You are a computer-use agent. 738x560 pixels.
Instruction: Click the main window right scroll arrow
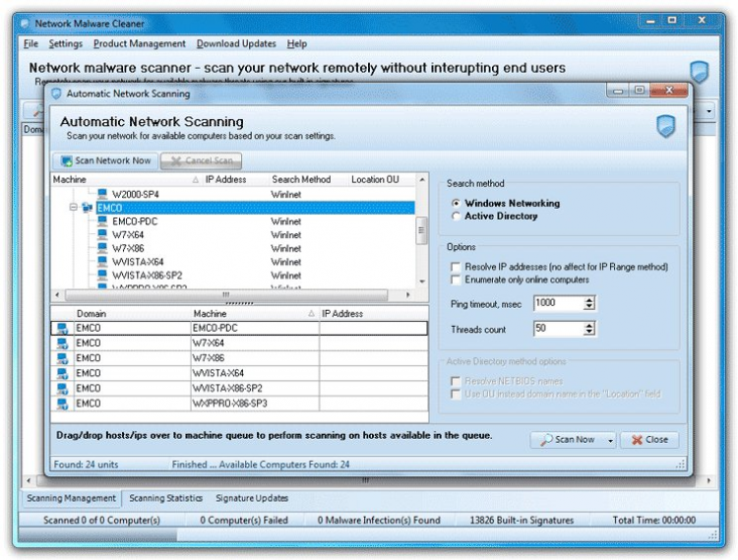coord(708,480)
